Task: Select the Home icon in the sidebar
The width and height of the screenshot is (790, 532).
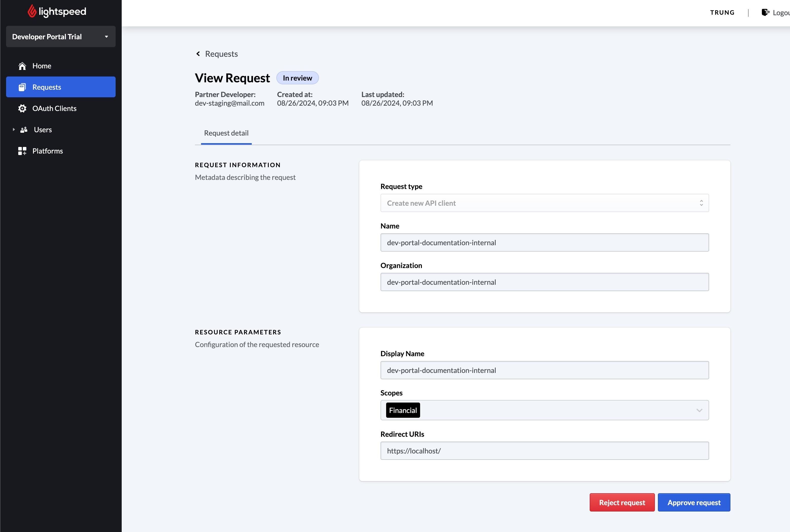Action: click(22, 66)
